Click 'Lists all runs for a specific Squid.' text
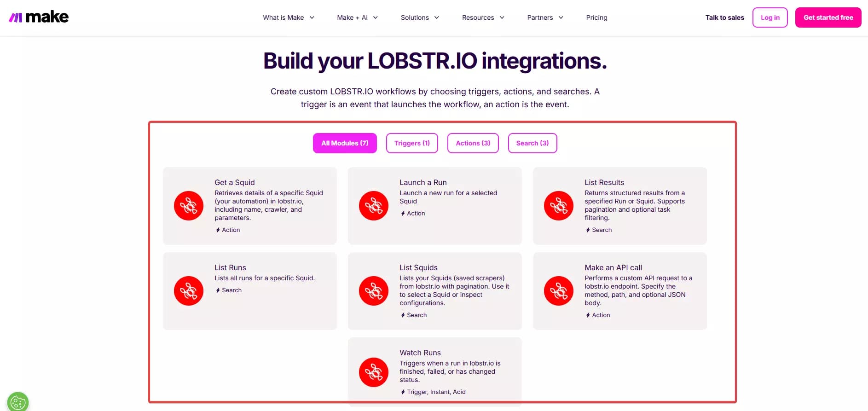The width and height of the screenshot is (868, 411). coord(265,278)
